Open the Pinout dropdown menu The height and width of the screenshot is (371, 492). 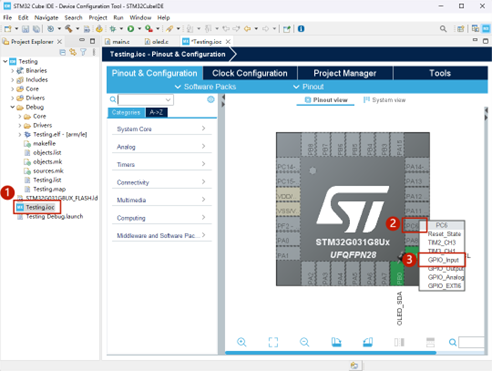308,87
